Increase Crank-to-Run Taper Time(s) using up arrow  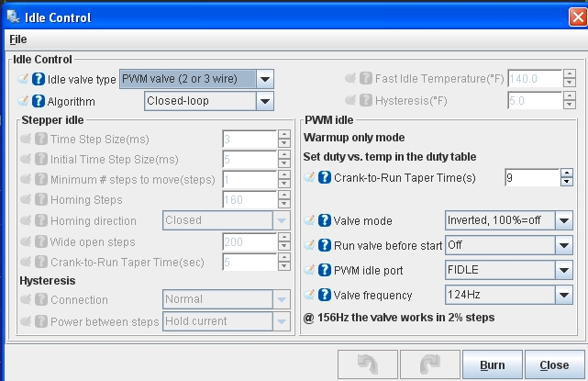click(567, 173)
